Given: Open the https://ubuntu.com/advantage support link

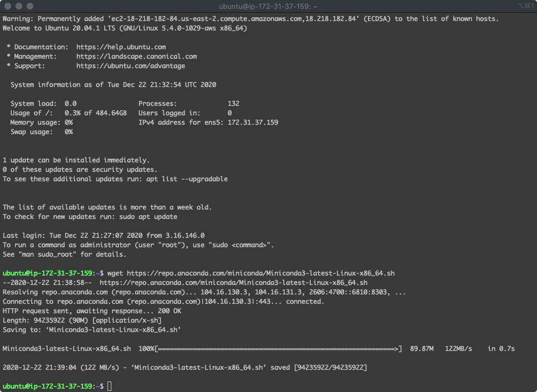Looking at the screenshot, I should (x=130, y=66).
